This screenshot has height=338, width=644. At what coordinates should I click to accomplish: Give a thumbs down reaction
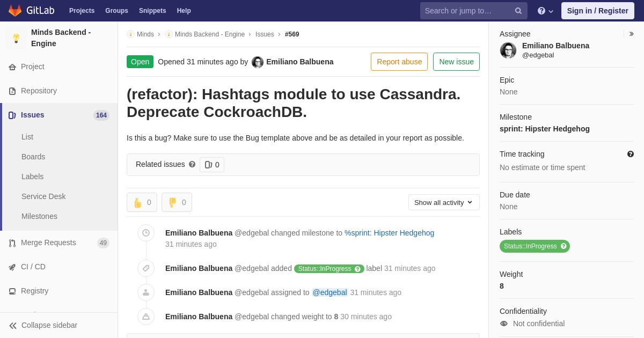177,202
